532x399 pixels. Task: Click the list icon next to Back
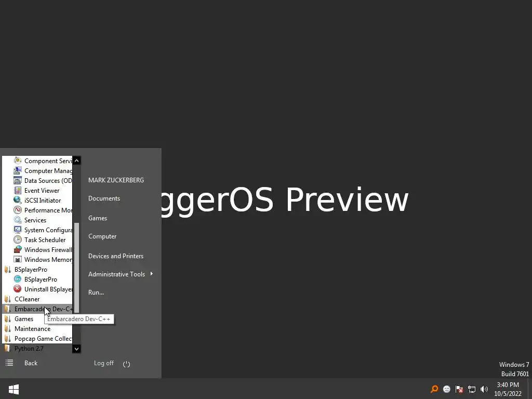(x=9, y=363)
